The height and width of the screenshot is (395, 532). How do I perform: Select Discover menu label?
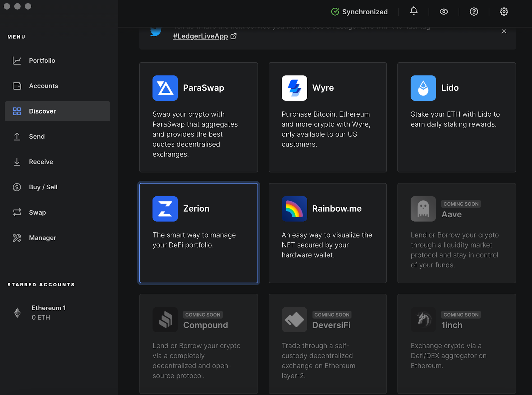pyautogui.click(x=43, y=111)
